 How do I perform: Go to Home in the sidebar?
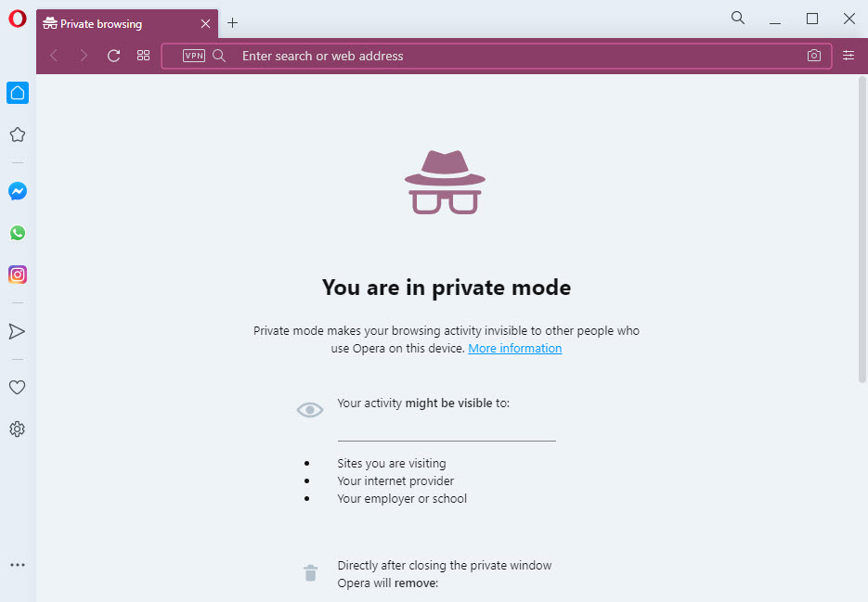18,93
